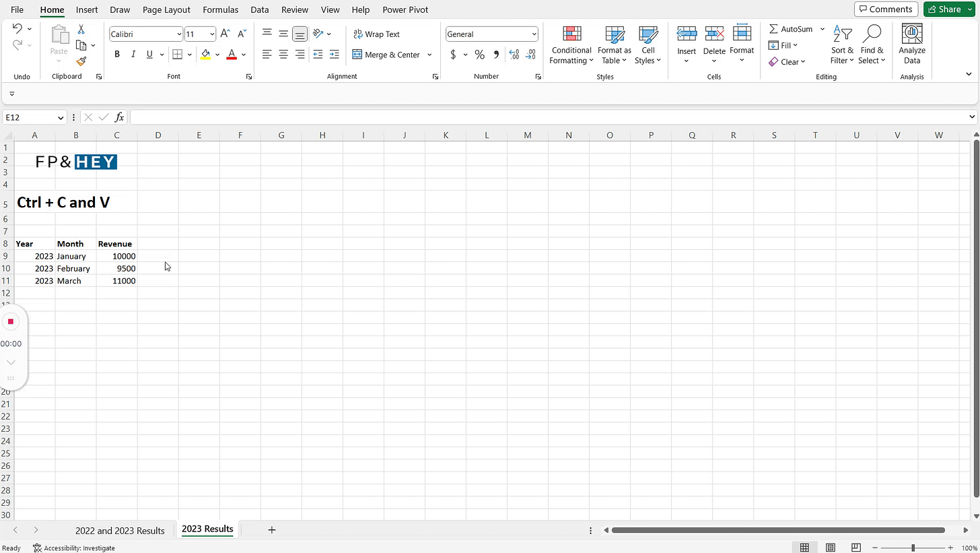Align text left
This screenshot has height=553, width=980.
[267, 55]
